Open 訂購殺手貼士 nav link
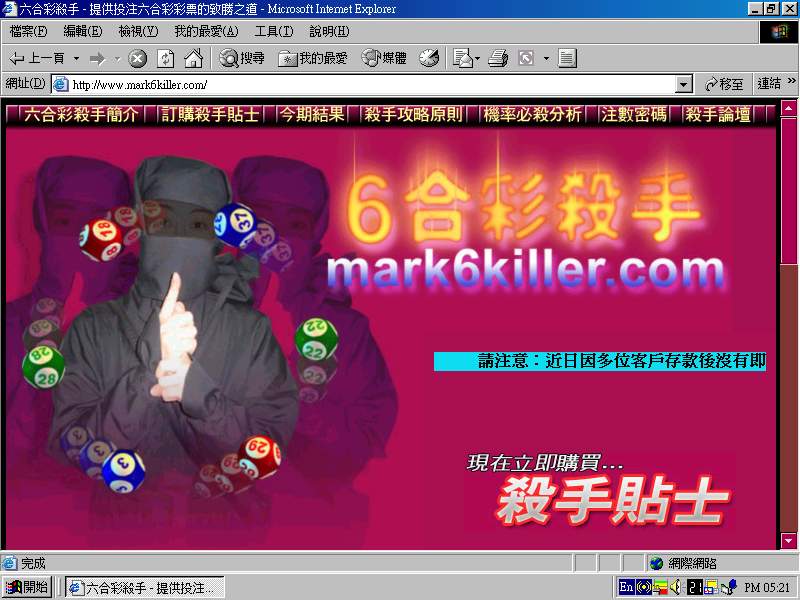Image resolution: width=800 pixels, height=600 pixels. click(x=210, y=114)
